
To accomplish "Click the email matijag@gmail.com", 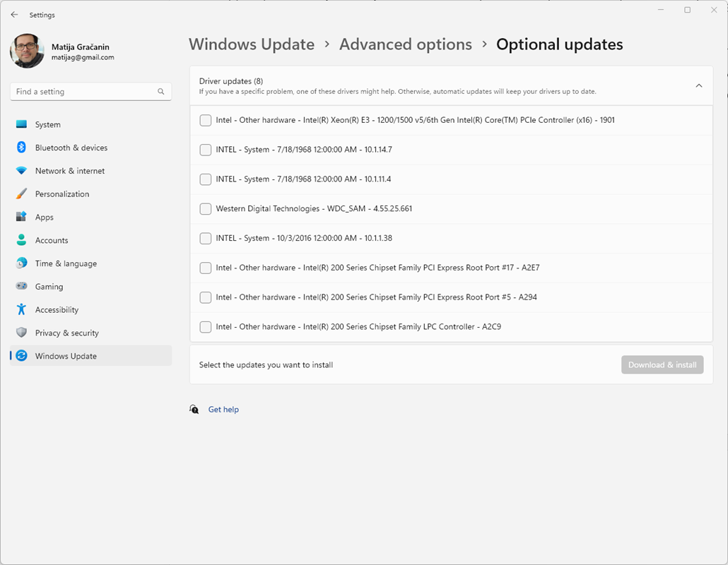I will (x=83, y=57).
